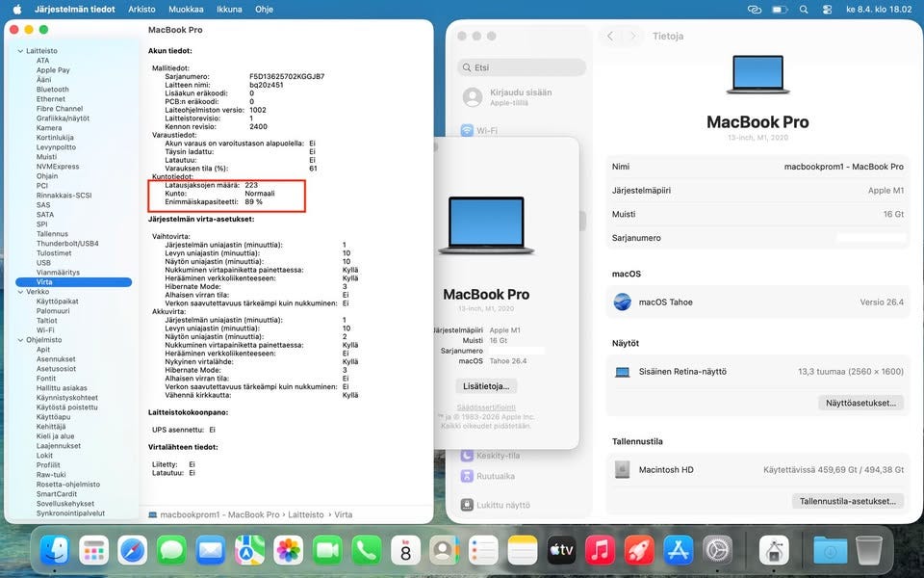Open App Store from the Dock
The width and height of the screenshot is (924, 578).
coord(679,551)
